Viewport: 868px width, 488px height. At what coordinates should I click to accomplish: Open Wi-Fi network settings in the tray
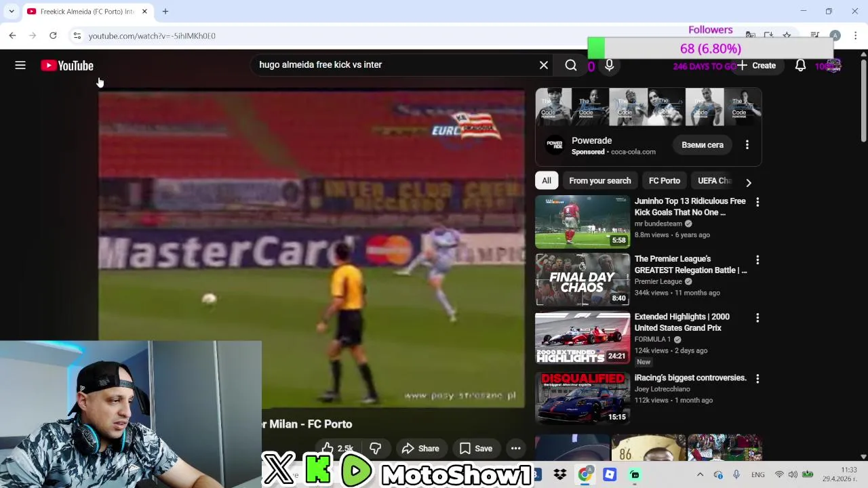(x=779, y=474)
